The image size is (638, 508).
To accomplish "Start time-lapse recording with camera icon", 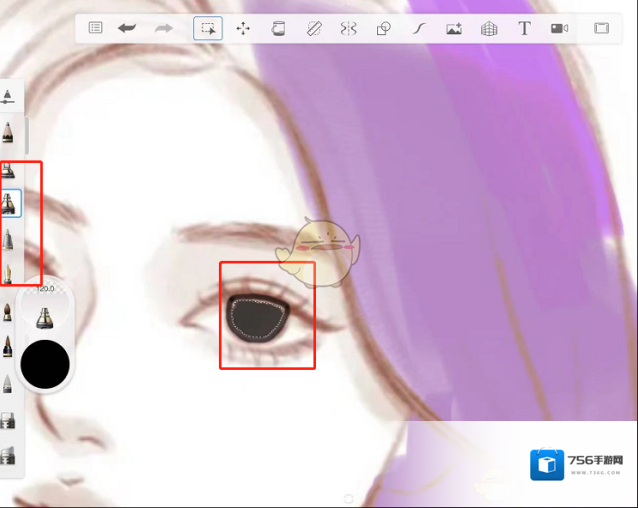I will coord(559,28).
